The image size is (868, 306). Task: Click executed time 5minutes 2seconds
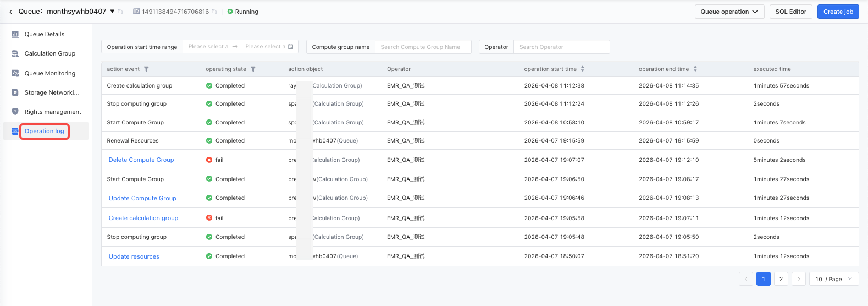tap(779, 160)
